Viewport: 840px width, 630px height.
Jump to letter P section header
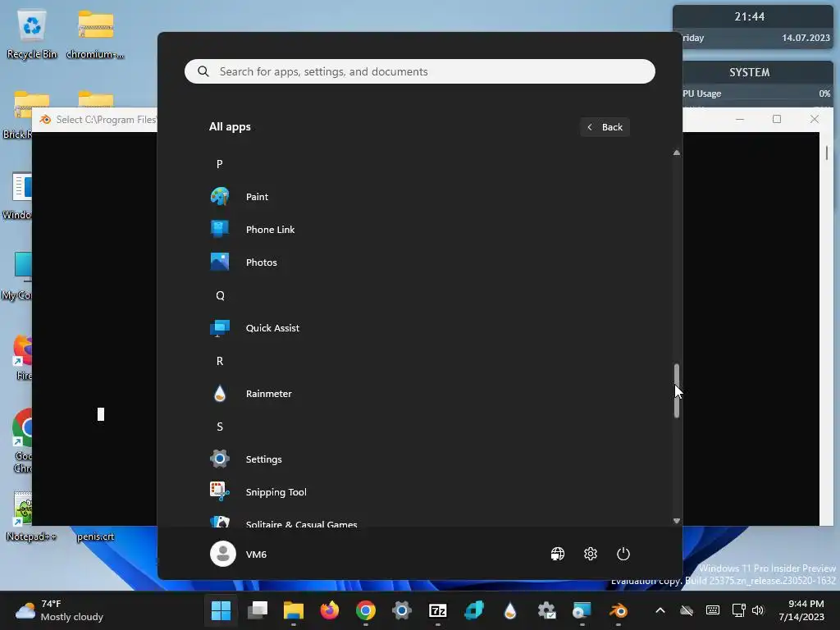pyautogui.click(x=220, y=164)
